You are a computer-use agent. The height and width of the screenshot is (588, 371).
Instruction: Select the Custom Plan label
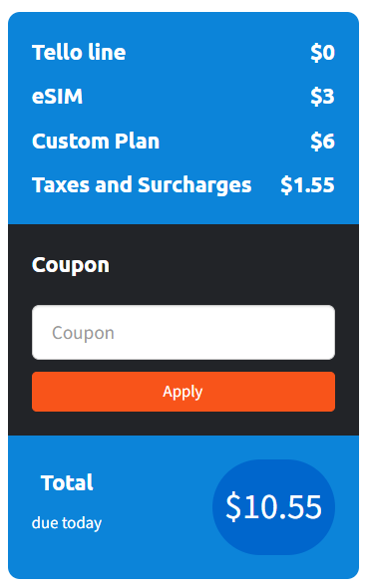[x=96, y=141]
